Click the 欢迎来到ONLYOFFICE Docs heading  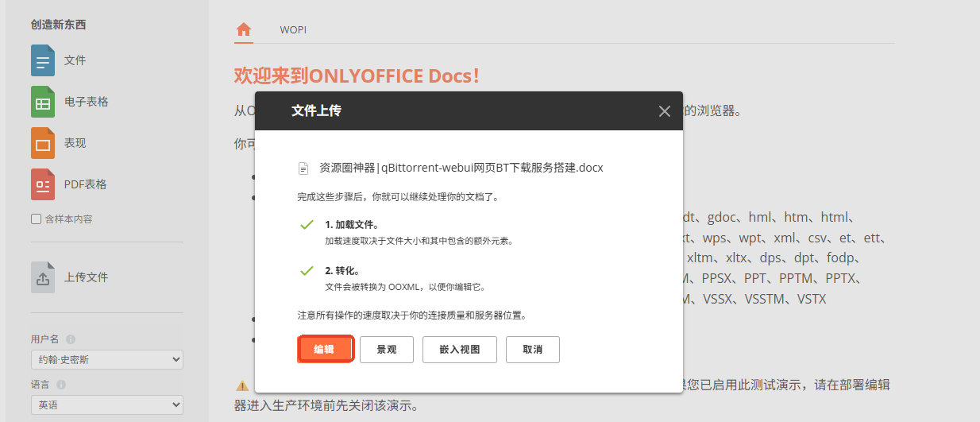[357, 75]
